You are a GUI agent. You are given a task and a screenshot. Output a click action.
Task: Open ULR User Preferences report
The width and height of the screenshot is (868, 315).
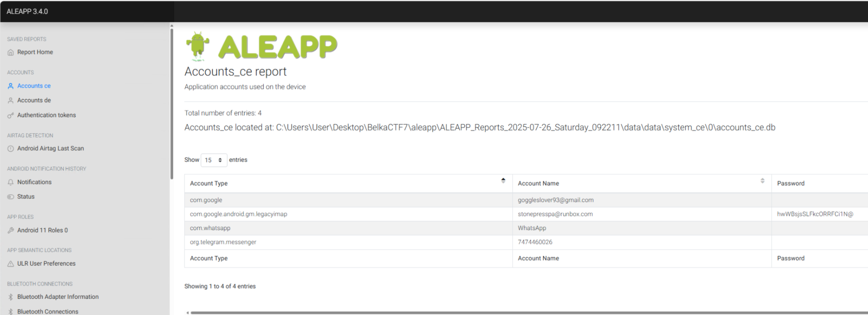[46, 263]
